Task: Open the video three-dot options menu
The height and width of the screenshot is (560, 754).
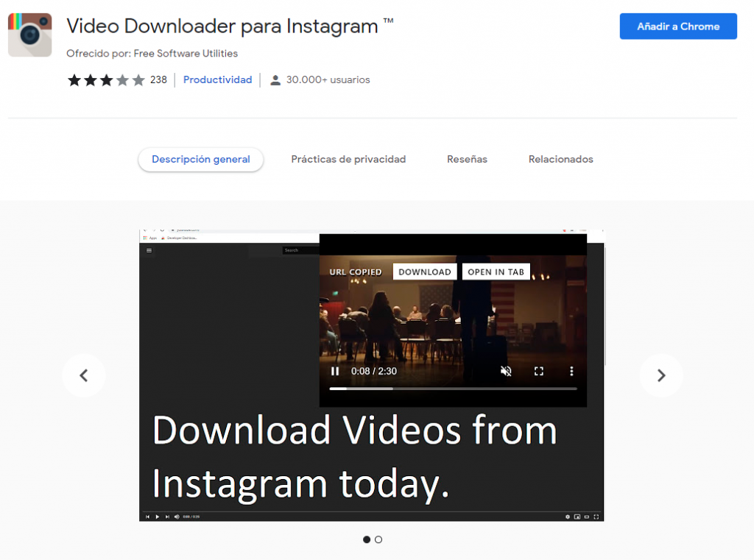Action: [571, 371]
